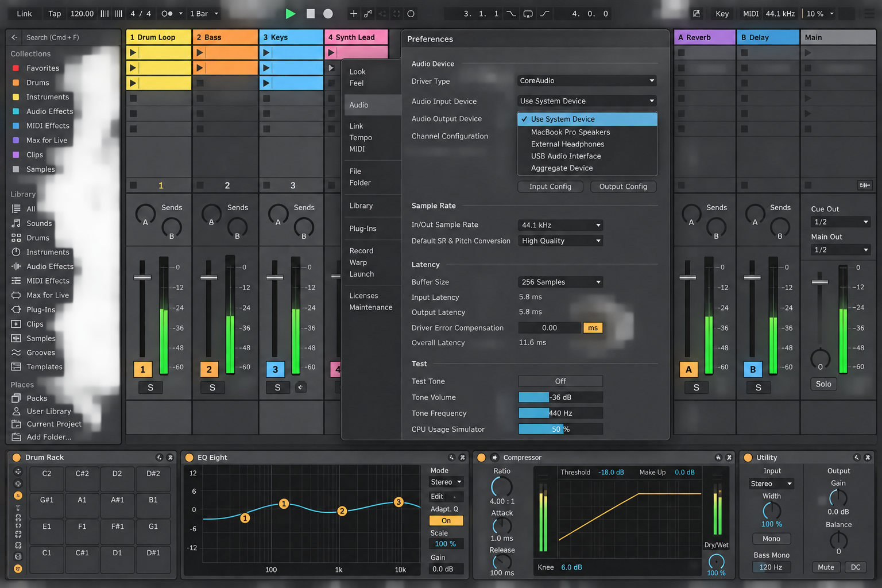Click the Output Config button
Viewport: 882px width, 588px height.
(x=623, y=187)
